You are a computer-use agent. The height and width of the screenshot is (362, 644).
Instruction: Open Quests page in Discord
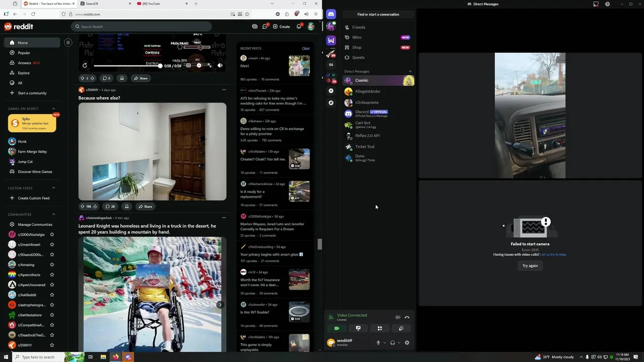(379, 57)
